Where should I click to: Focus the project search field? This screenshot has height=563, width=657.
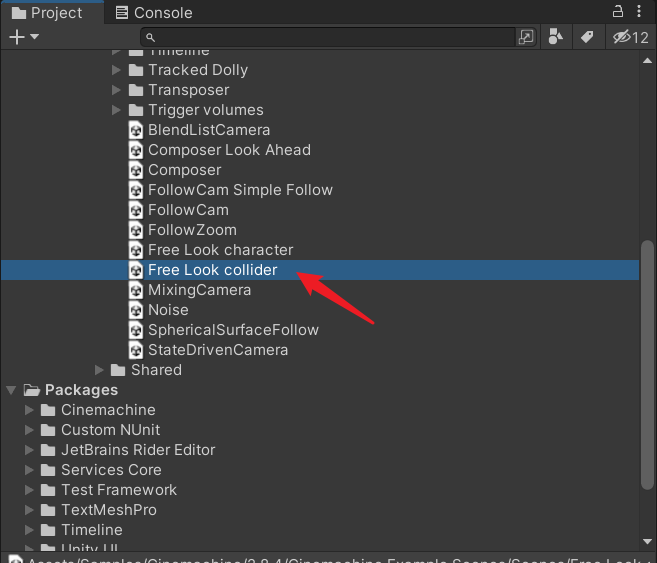pos(327,37)
